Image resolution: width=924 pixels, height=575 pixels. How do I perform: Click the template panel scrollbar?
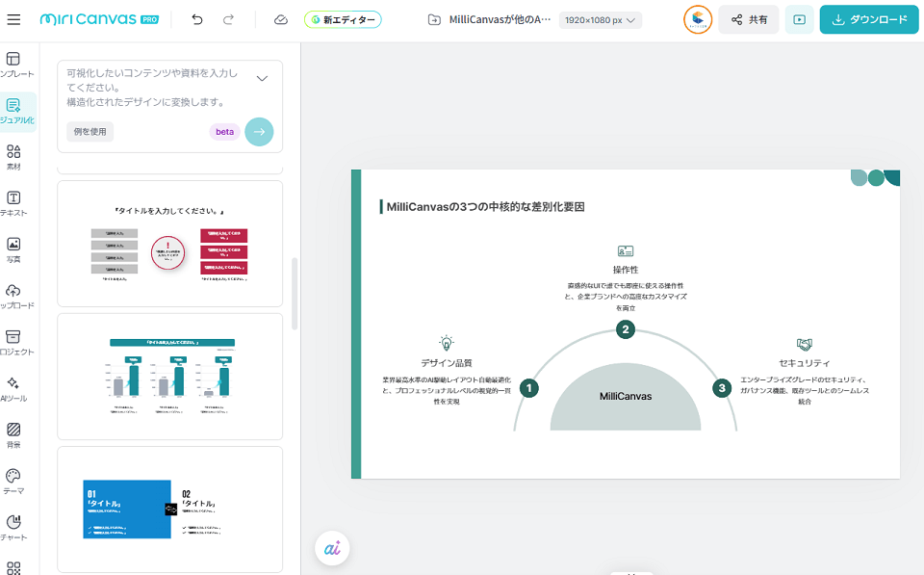click(295, 293)
